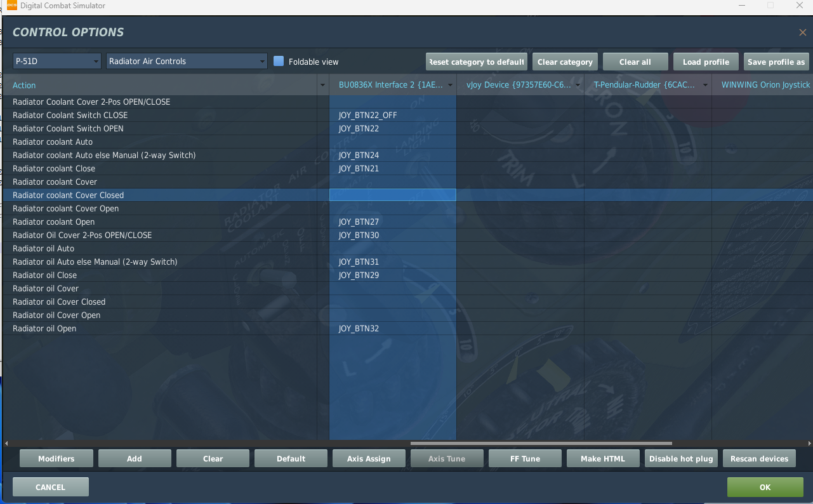813x504 pixels.
Task: Click the FF Tune button
Action: (525, 458)
